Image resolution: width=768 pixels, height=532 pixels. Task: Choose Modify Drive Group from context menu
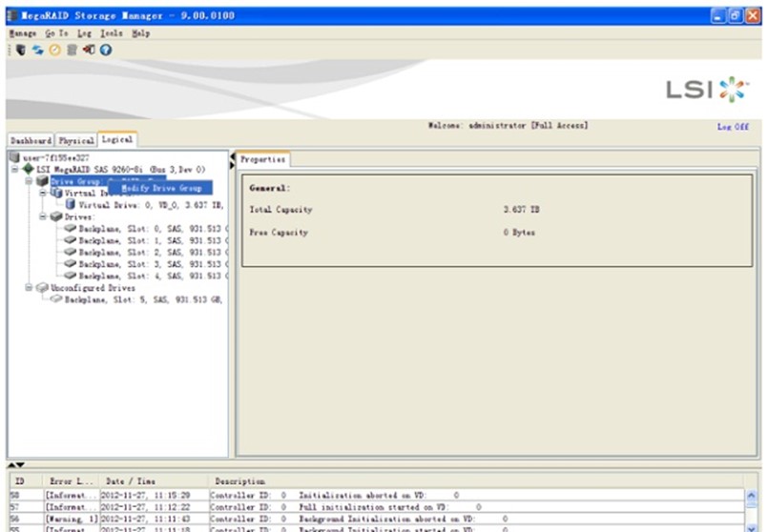click(x=160, y=189)
